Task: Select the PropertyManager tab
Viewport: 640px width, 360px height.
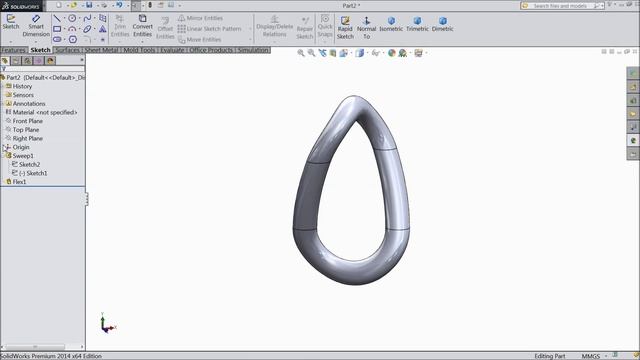Action: pos(16,61)
